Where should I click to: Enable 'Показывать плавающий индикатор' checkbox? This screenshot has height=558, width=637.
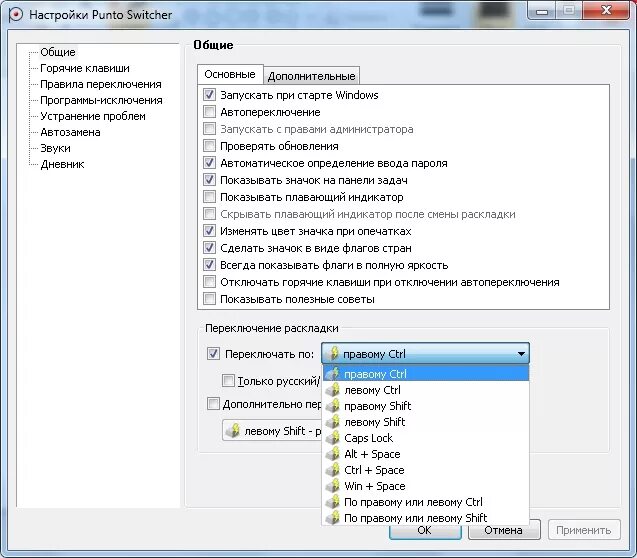(x=209, y=197)
